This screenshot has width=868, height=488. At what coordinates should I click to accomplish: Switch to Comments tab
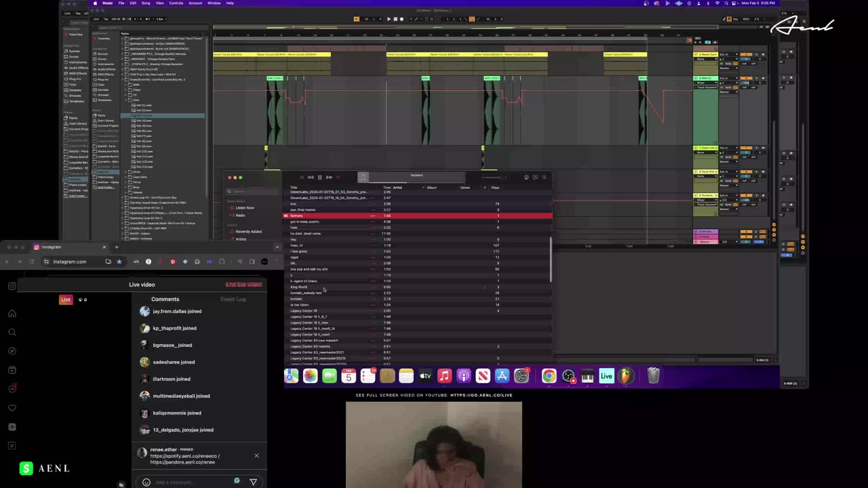point(165,299)
